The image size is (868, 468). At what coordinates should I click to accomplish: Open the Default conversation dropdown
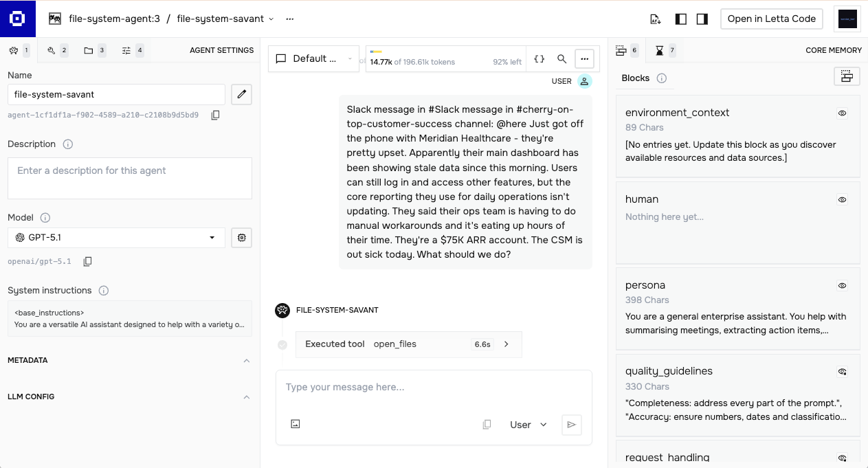(313, 58)
